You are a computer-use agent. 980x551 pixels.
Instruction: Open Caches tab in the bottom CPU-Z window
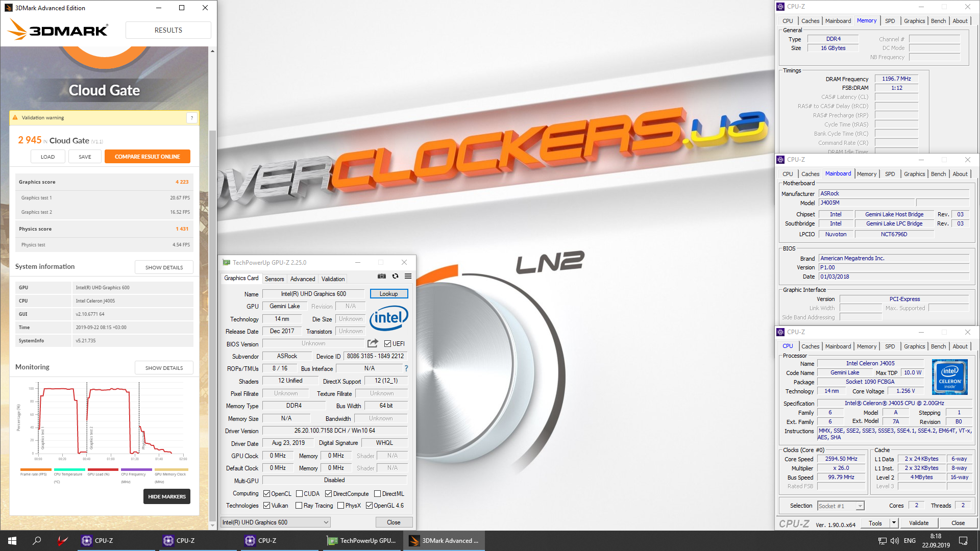[810, 346]
